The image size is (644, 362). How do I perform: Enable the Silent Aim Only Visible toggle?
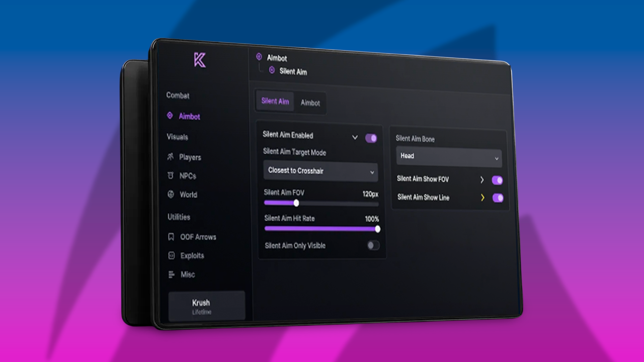(x=373, y=245)
